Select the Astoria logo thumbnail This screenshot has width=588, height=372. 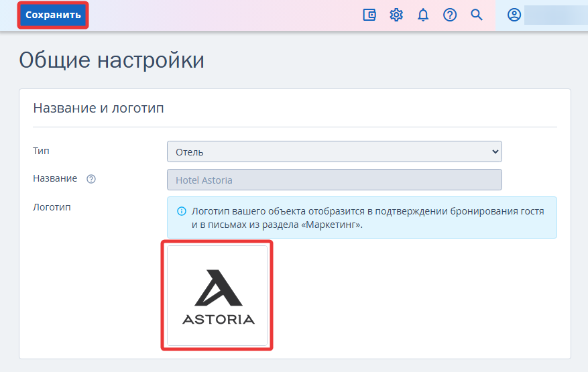point(217,296)
